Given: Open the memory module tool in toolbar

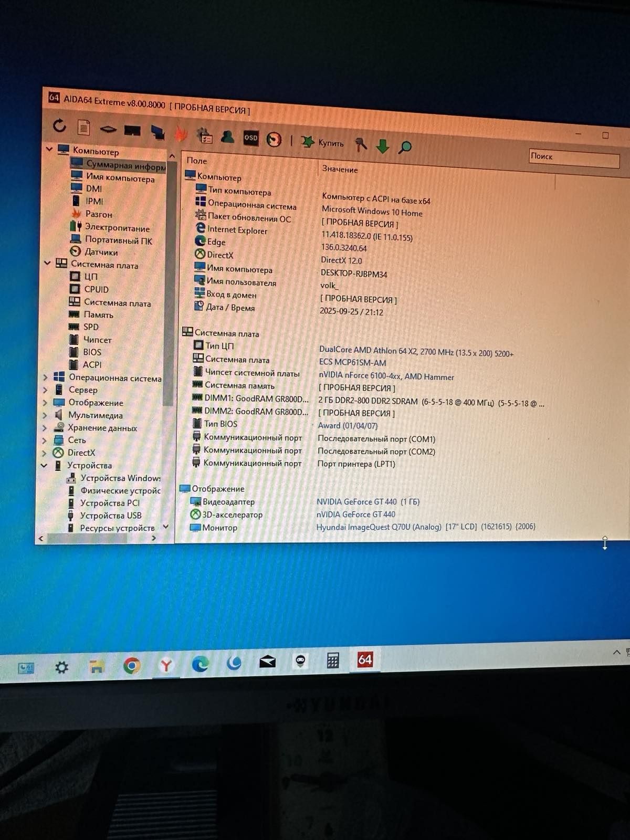Looking at the screenshot, I should pos(132,130).
